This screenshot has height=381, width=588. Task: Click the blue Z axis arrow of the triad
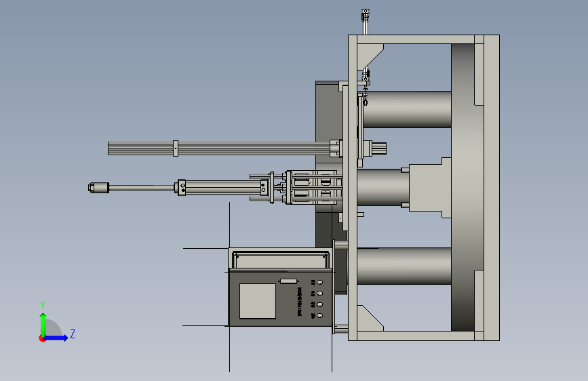pos(56,338)
